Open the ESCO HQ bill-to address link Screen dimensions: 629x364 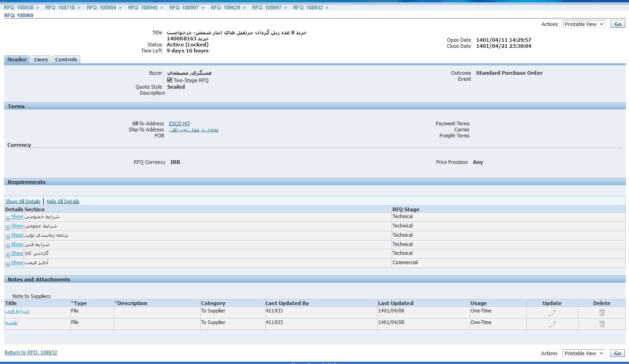(179, 123)
